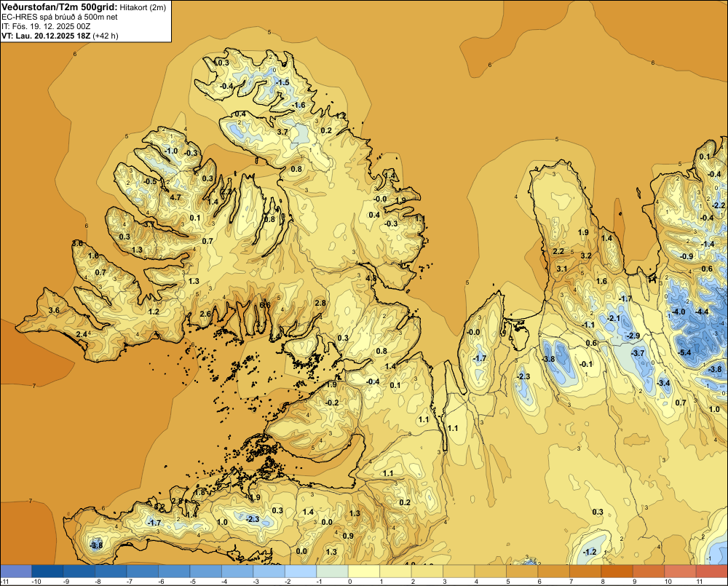Viewport: 728px width, 586px height.
Task: Click the '-3.4' temperature value
Action: click(x=663, y=383)
